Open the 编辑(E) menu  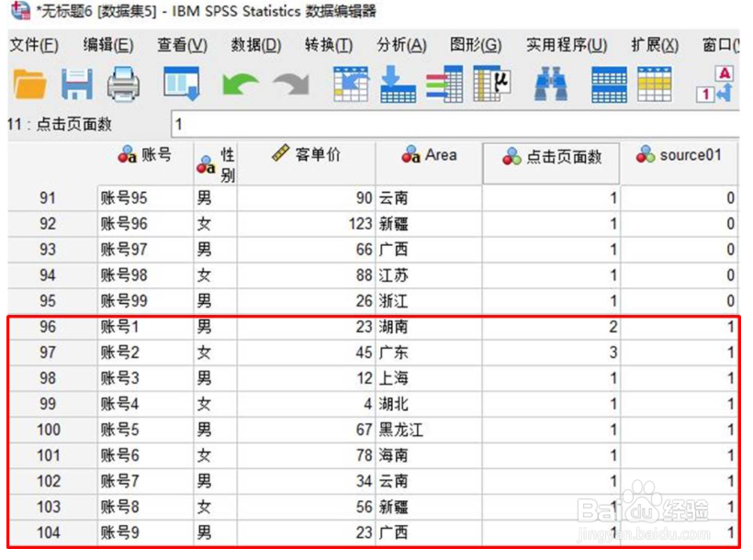click(x=108, y=45)
